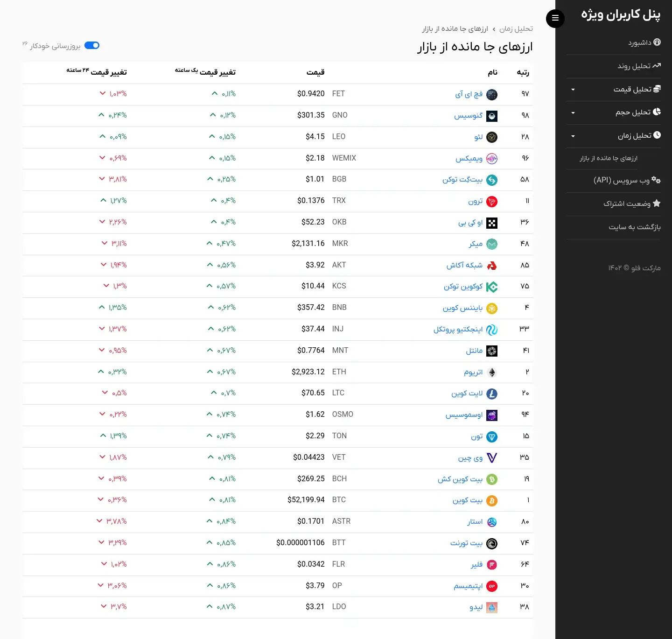Open the فچ ای آی coin link
The height and width of the screenshot is (639, 672).
[469, 94]
